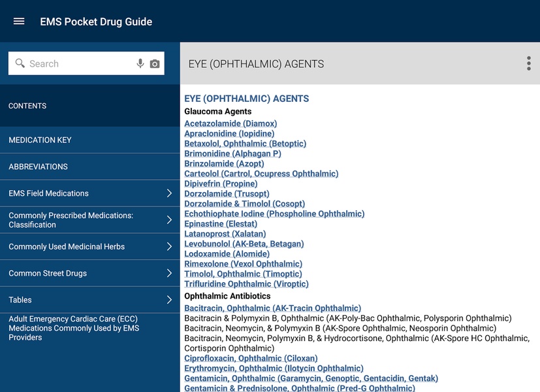Open Brinzolamide (Azopt) link
Image resolution: width=540 pixels, height=392 pixels.
224,163
